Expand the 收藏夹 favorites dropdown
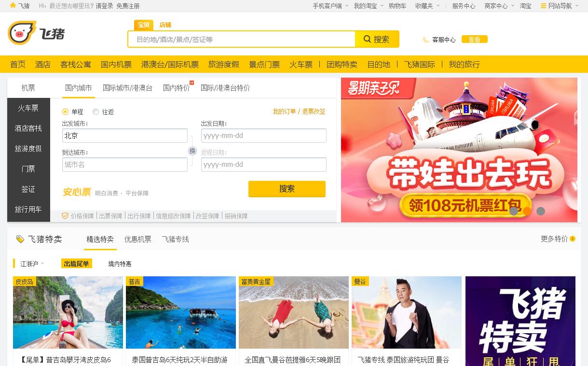The width and height of the screenshot is (588, 366). 427,6
